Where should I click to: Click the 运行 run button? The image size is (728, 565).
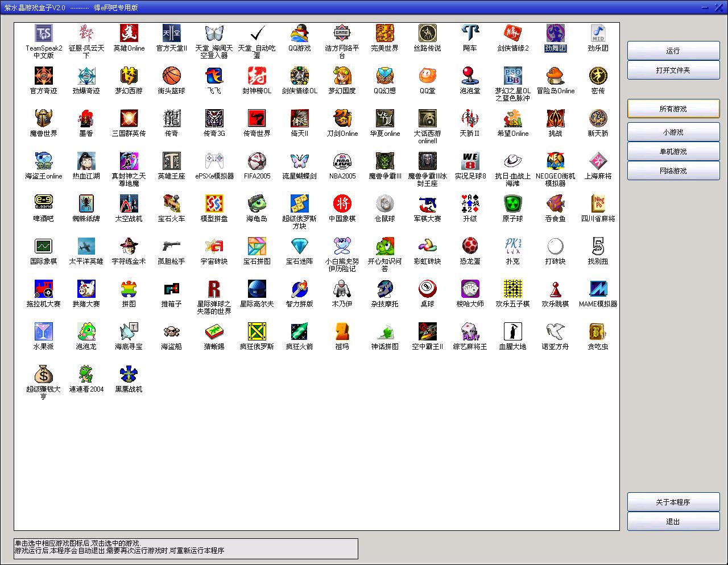coord(673,51)
